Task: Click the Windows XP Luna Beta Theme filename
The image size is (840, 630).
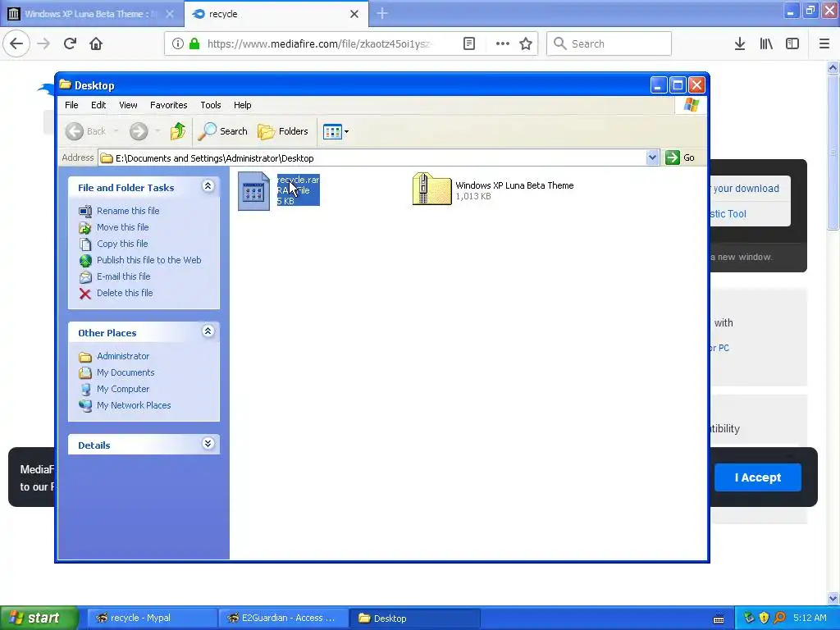Action: [514, 185]
